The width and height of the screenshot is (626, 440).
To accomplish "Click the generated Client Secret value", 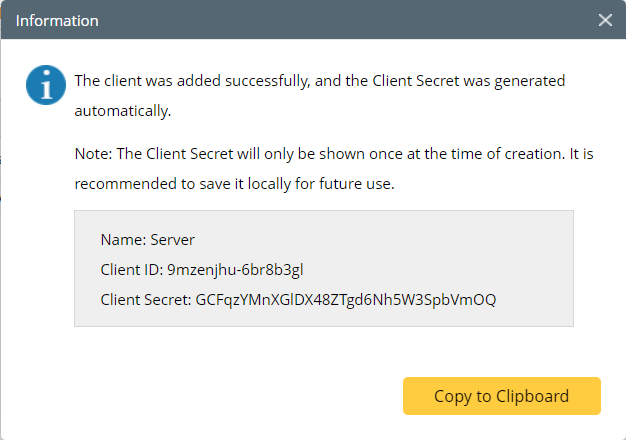I will tap(346, 299).
